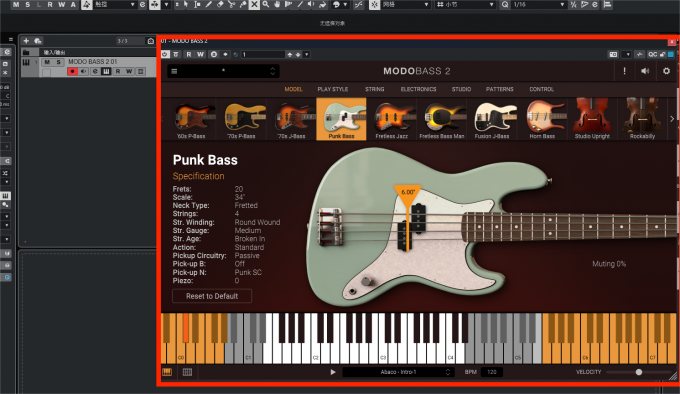Click the exclamation alert icon
This screenshot has height=394, width=680.
[x=624, y=71]
